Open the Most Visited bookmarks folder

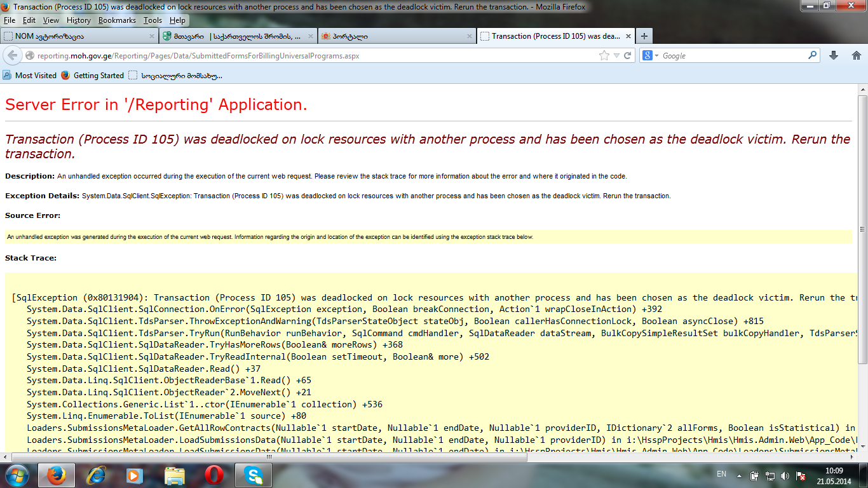click(30, 76)
